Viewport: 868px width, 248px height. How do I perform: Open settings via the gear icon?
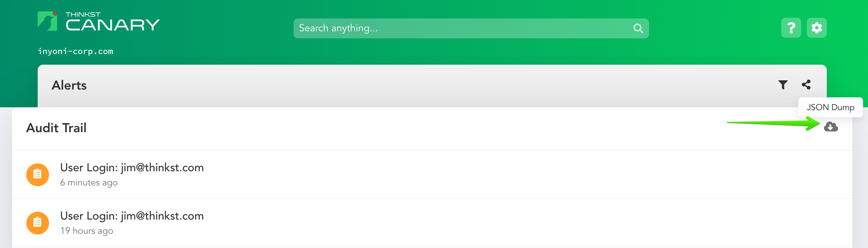pos(816,28)
